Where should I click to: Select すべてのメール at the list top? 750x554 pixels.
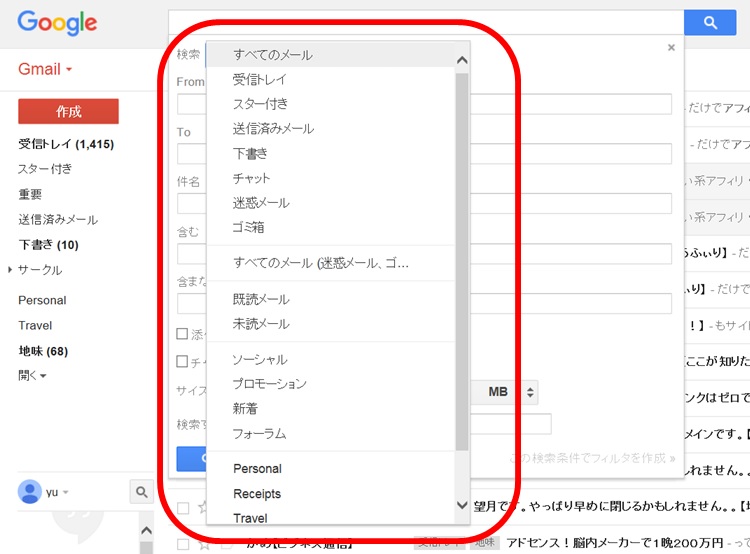pyautogui.click(x=331, y=55)
